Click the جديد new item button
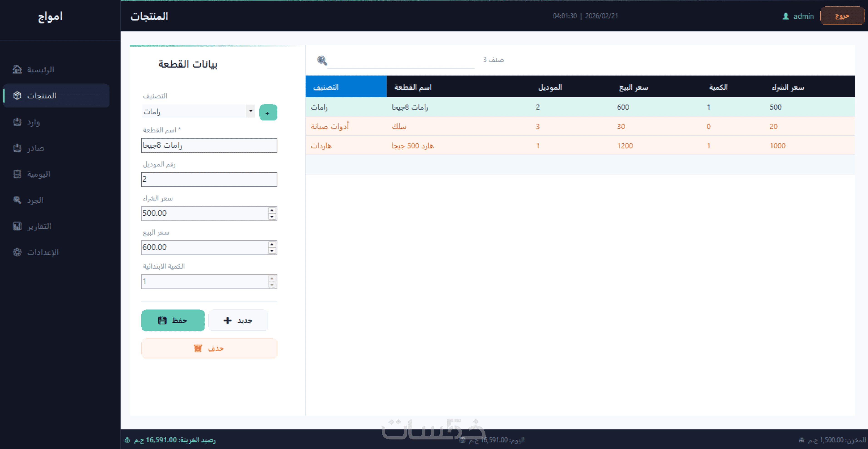Image resolution: width=868 pixels, height=449 pixels. [238, 320]
